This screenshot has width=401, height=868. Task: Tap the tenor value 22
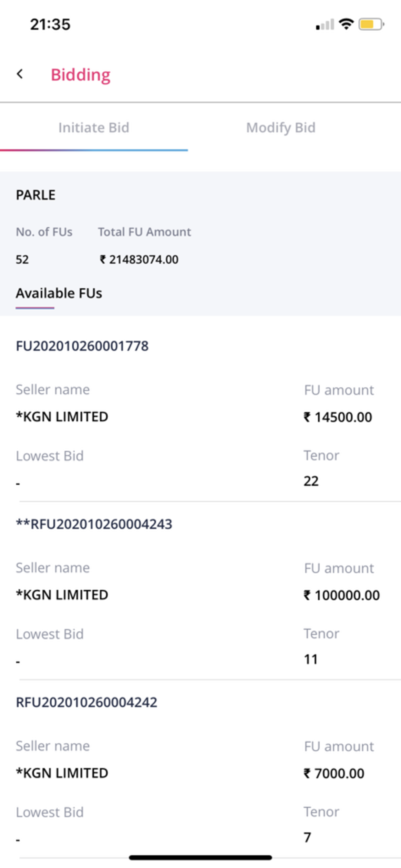click(311, 481)
